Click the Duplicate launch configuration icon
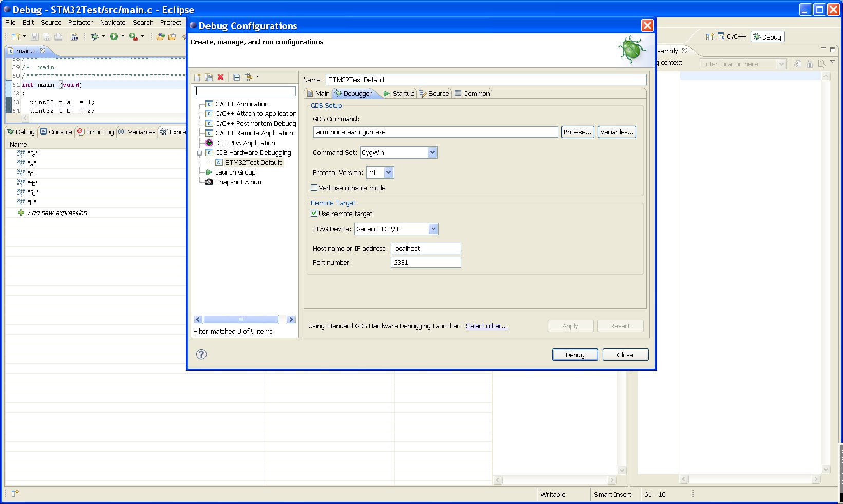 click(x=209, y=77)
